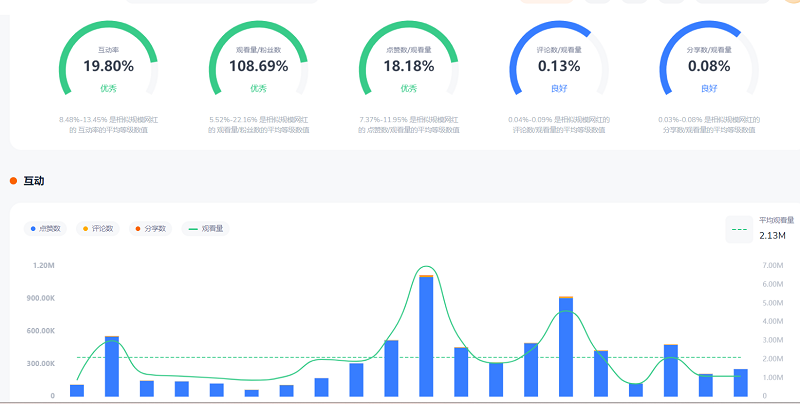Toggle the 点赞数 legend item
The width and height of the screenshot is (800, 404).
[x=46, y=229]
